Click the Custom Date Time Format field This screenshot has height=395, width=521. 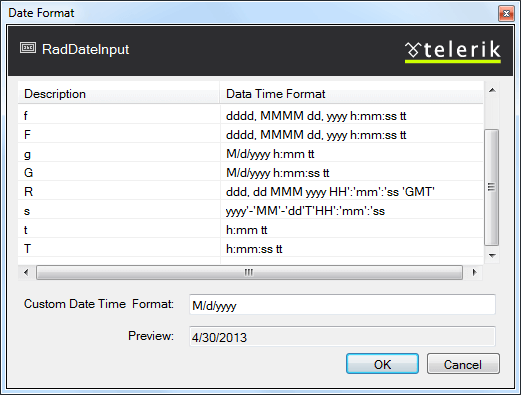tap(342, 304)
